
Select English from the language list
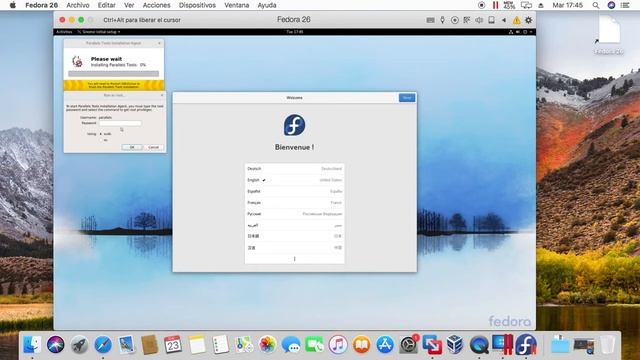[x=294, y=180]
